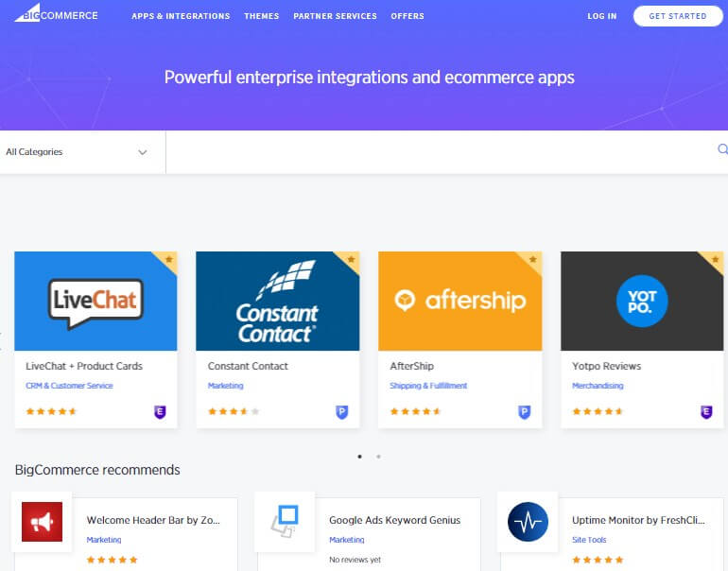Open the Constant Contact logo thumbnail

coord(278,302)
